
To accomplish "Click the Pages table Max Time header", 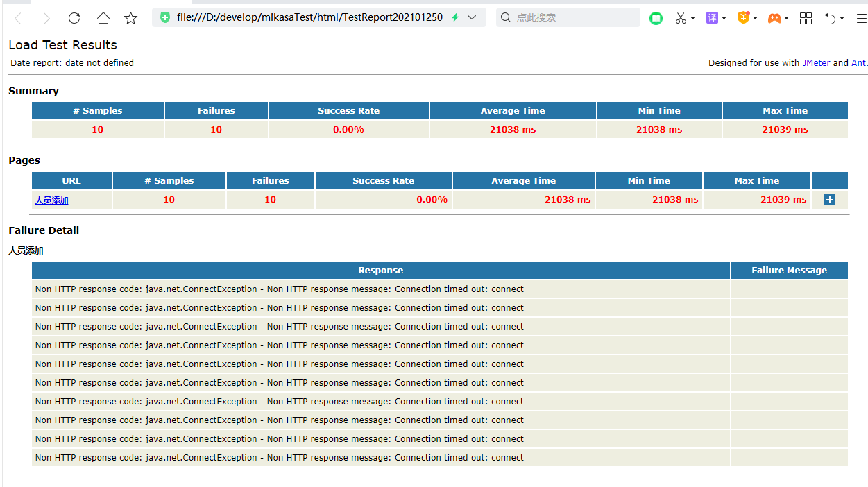I will pyautogui.click(x=757, y=180).
